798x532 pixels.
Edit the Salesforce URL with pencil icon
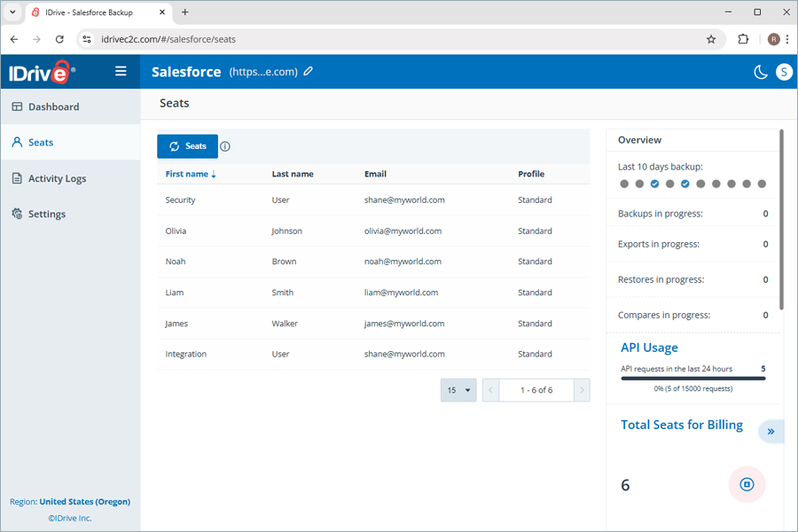[309, 72]
